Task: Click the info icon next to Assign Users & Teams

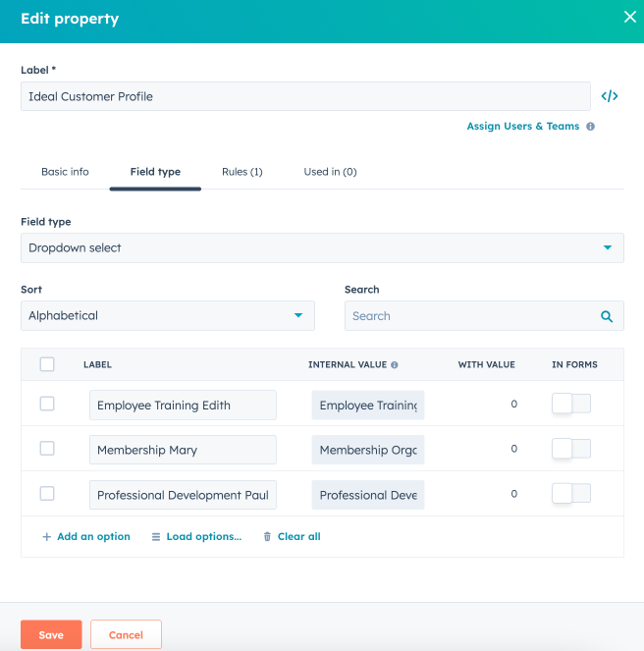Action: coord(590,127)
